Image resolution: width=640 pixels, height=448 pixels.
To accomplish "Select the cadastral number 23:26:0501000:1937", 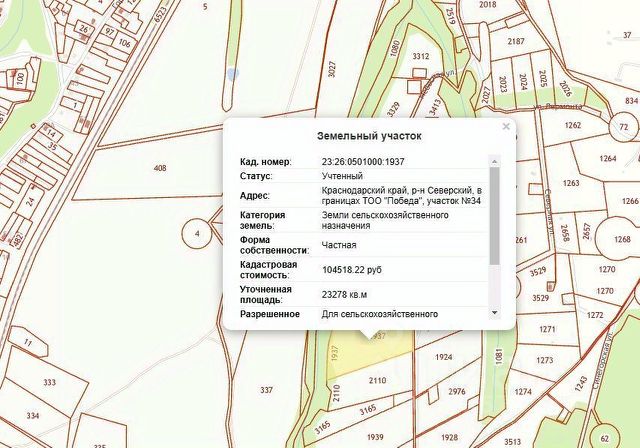I will 363,162.
